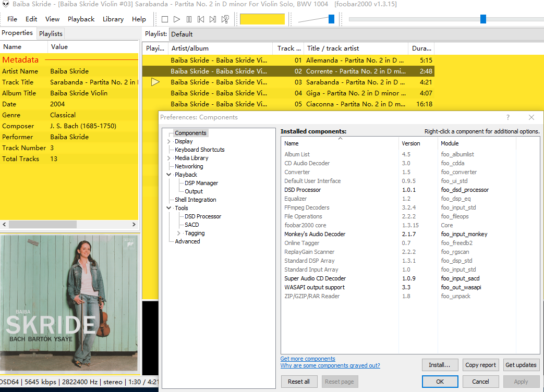Skip to the previous track
This screenshot has width=544, height=392.
pos(201,19)
